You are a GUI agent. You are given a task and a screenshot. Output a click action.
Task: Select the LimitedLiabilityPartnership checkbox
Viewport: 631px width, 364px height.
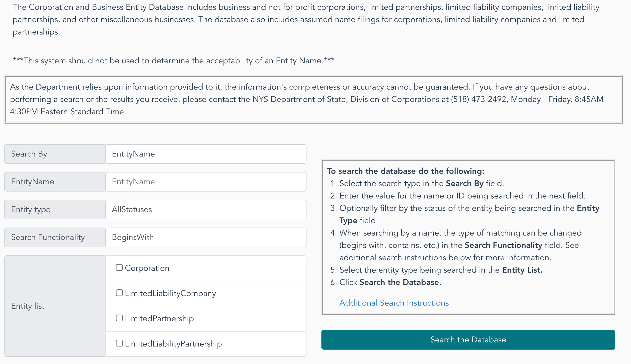pyautogui.click(x=119, y=343)
